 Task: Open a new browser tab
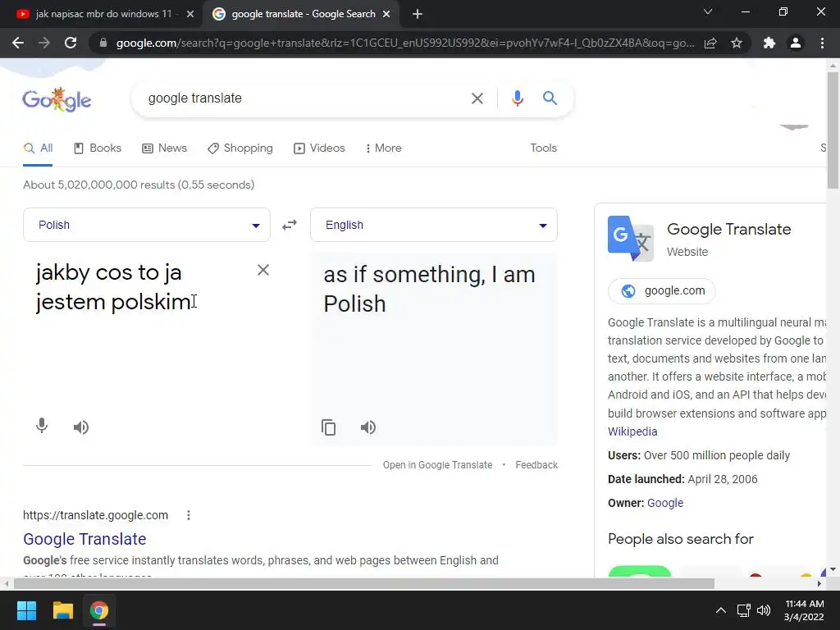pos(418,14)
